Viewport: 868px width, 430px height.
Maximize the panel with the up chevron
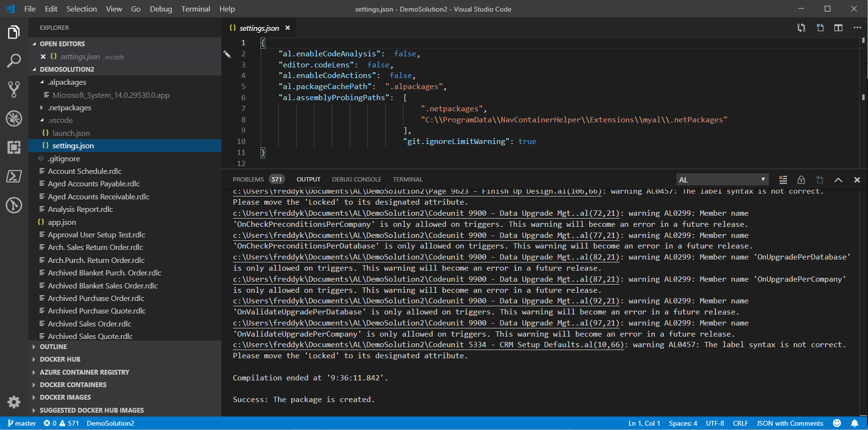[838, 180]
